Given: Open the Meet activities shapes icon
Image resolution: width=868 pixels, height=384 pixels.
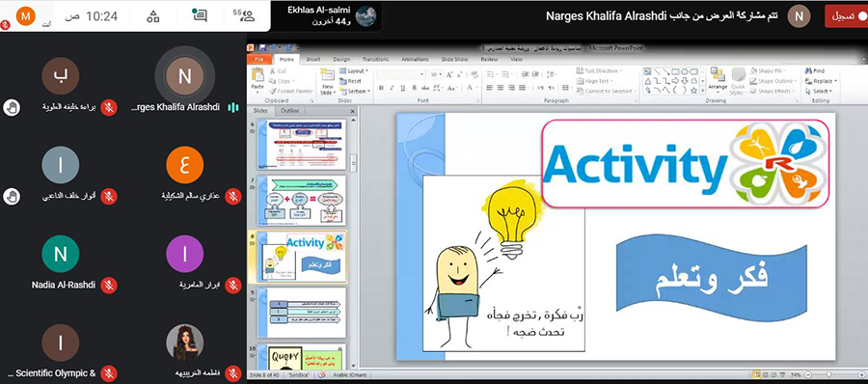Looking at the screenshot, I should [152, 16].
